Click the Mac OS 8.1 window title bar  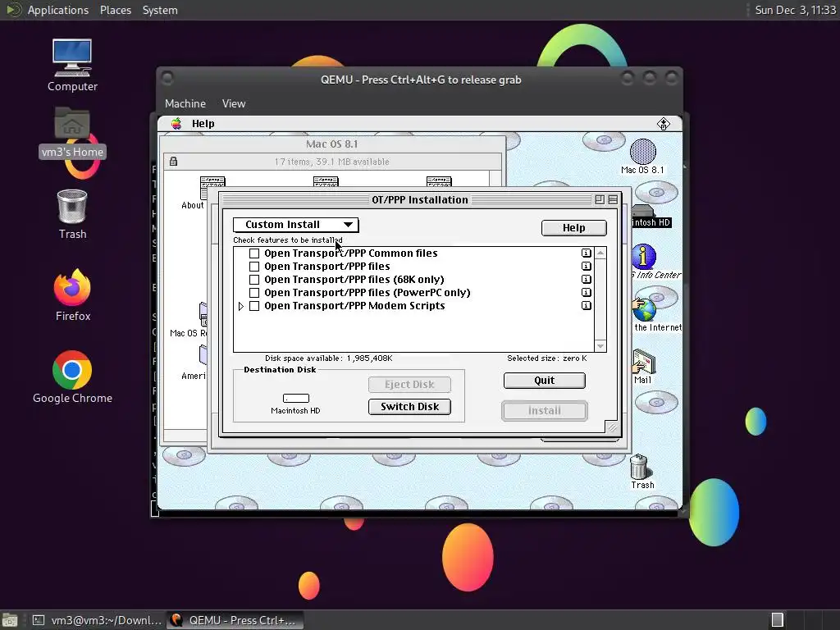click(x=331, y=144)
